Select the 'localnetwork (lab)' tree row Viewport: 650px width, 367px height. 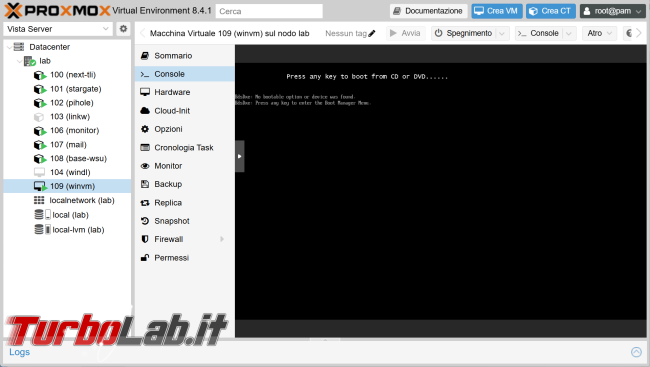[67, 200]
